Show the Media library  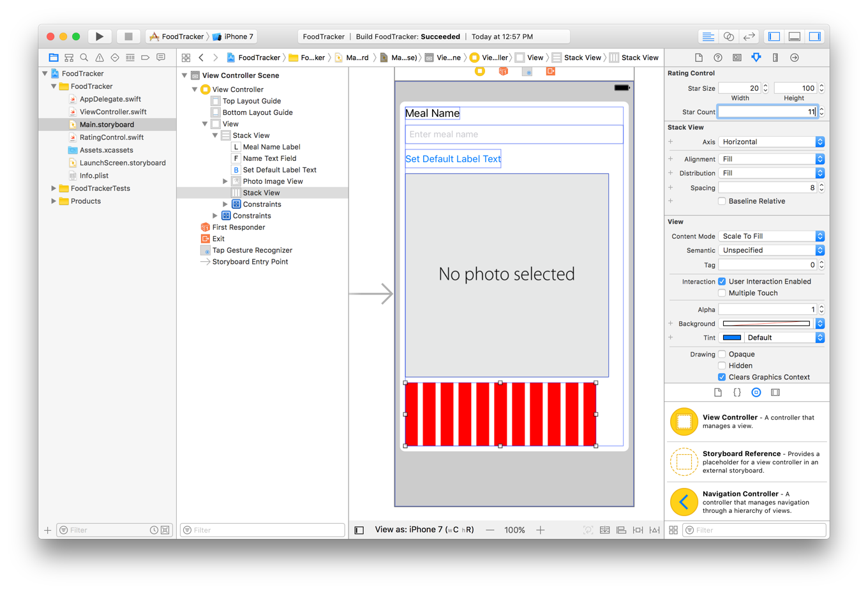click(x=775, y=392)
